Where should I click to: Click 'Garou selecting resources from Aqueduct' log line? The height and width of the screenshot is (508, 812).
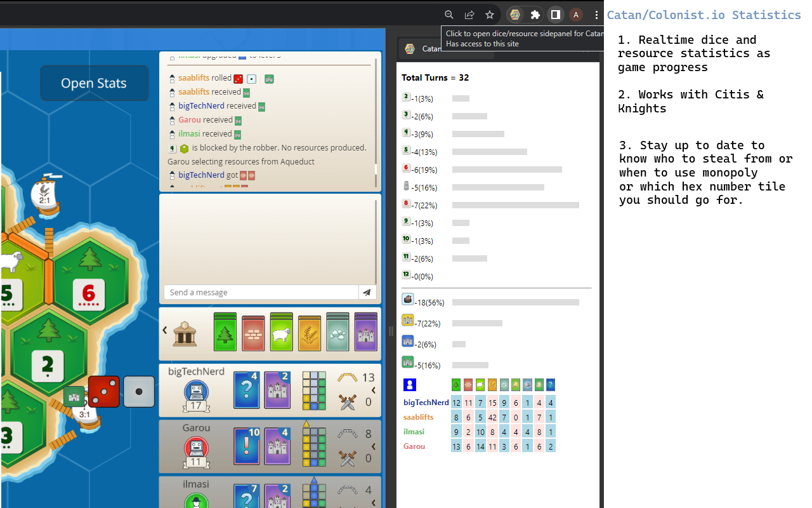click(241, 161)
